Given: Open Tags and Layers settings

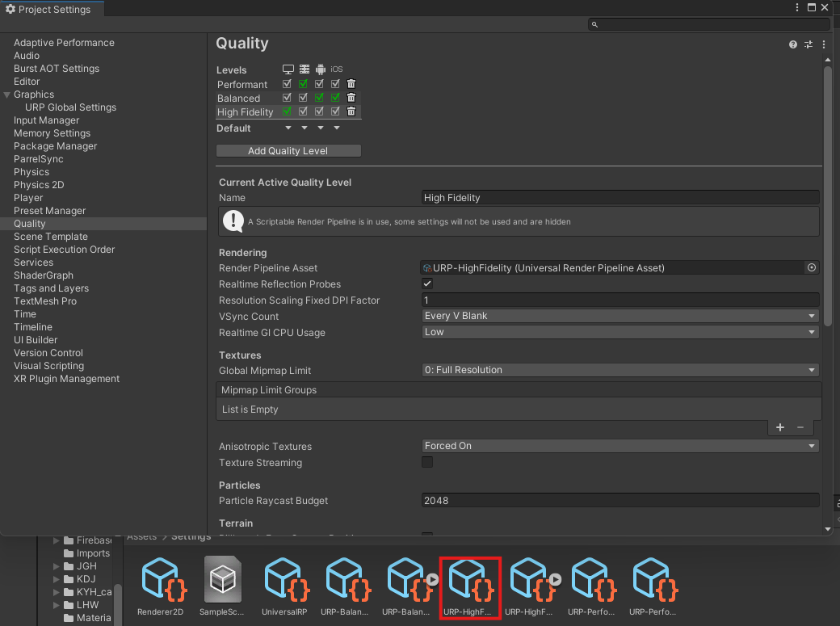Looking at the screenshot, I should (51, 288).
